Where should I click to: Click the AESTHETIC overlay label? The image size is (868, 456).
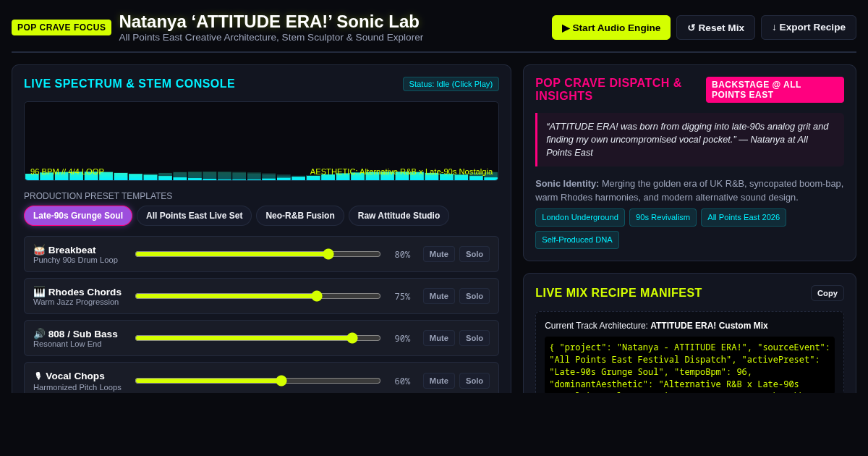(x=401, y=172)
